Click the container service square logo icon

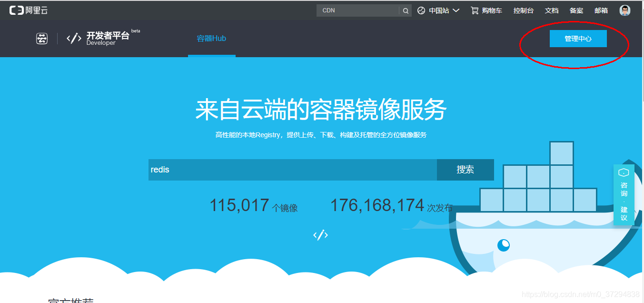[42, 39]
